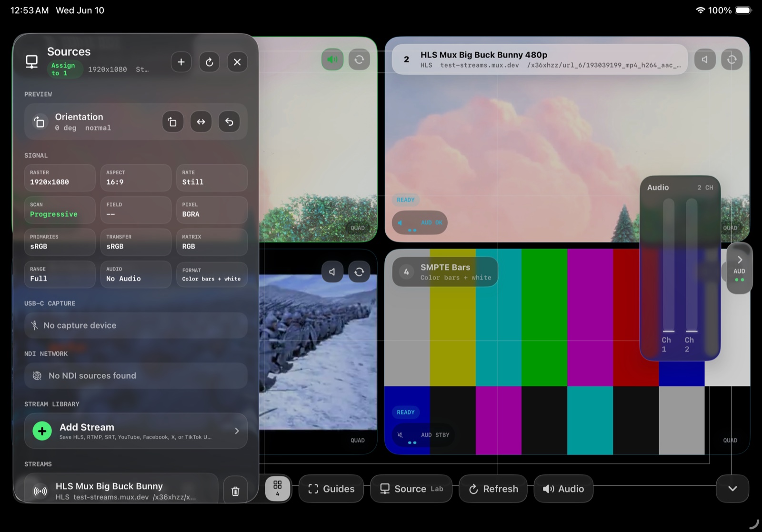Rotate preview with the Orientation rotate icon

pos(172,122)
